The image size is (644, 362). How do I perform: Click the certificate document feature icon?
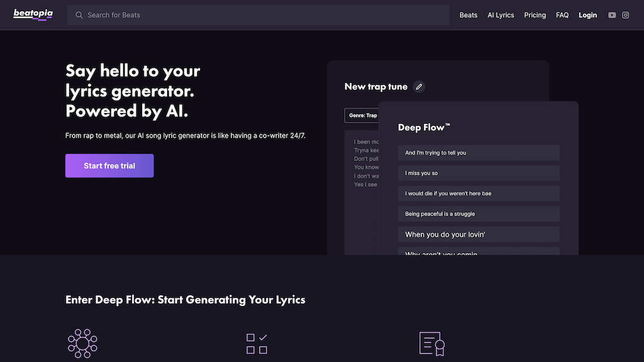[432, 343]
